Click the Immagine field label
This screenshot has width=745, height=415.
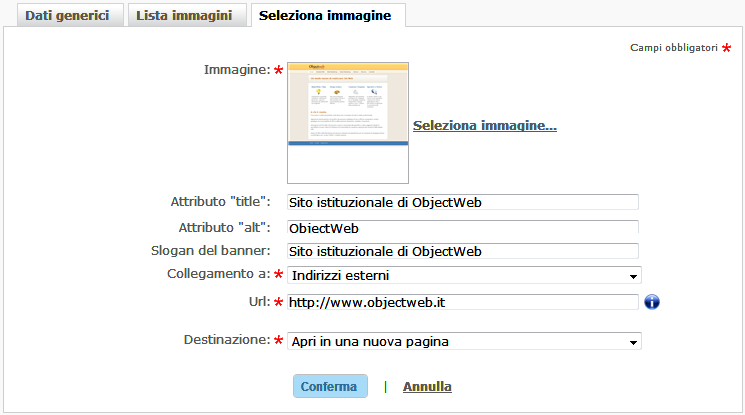coord(237,70)
